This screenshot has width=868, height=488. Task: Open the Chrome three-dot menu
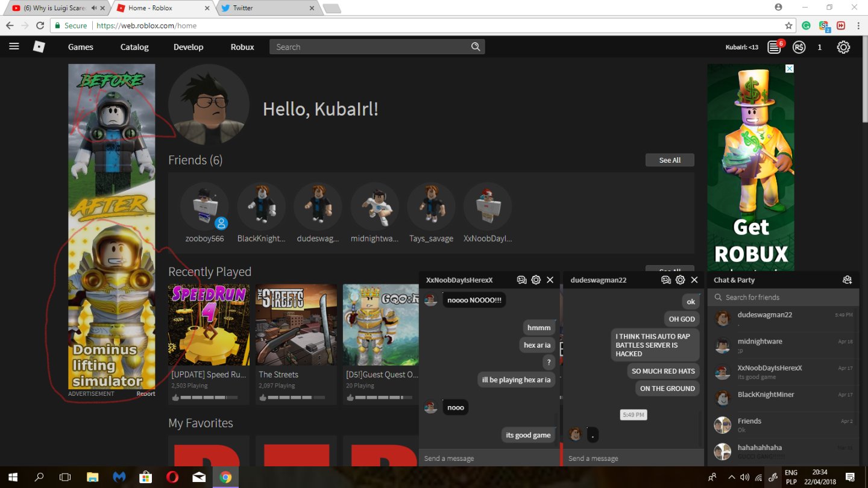click(858, 25)
